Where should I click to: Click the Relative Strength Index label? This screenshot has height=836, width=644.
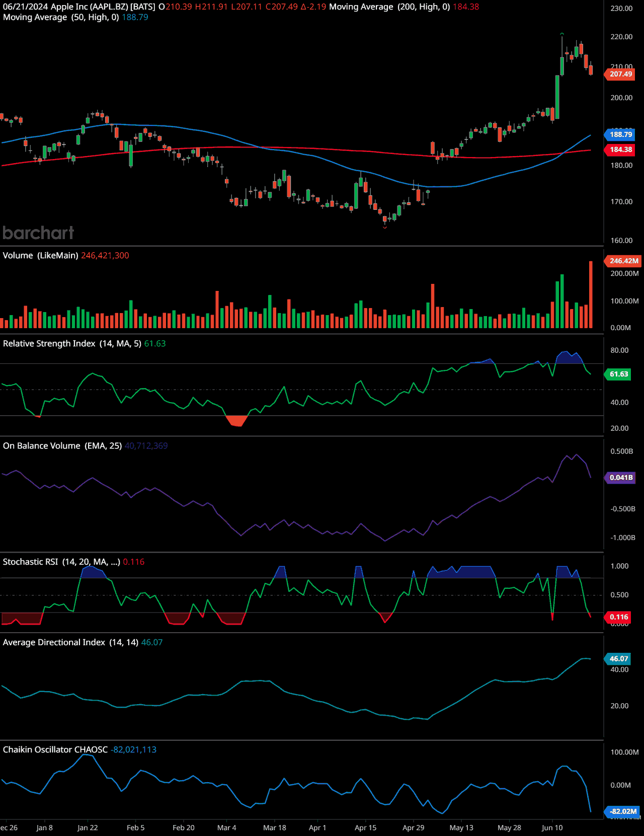(x=49, y=343)
